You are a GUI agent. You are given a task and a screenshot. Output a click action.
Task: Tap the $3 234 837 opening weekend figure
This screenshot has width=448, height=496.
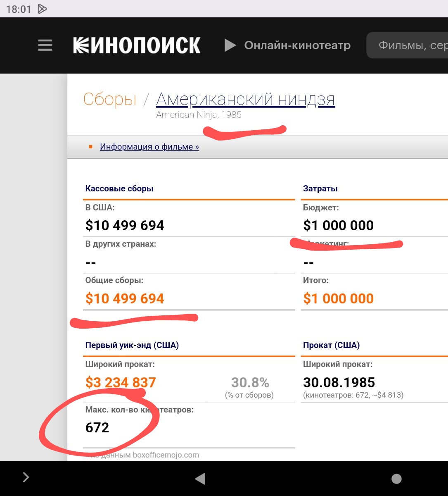(121, 382)
